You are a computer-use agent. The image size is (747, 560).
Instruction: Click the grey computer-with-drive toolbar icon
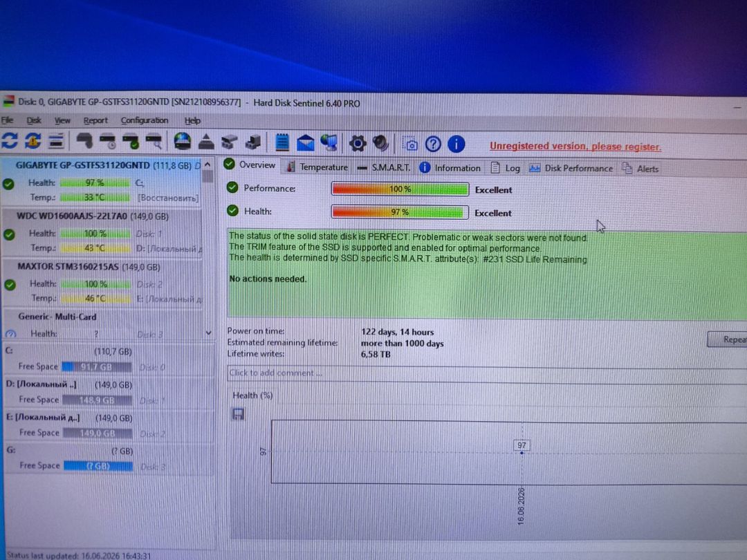(253, 142)
